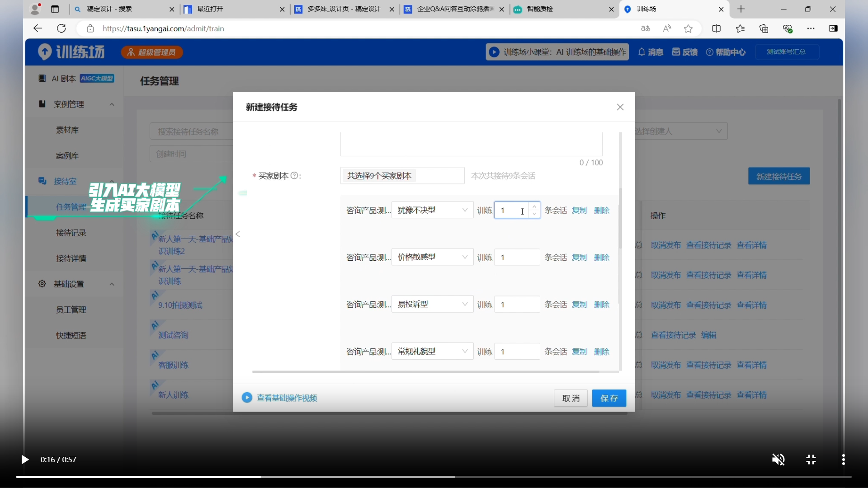This screenshot has height=488, width=868.
Task: Open 接待记录 sidebar item
Action: [71, 233]
